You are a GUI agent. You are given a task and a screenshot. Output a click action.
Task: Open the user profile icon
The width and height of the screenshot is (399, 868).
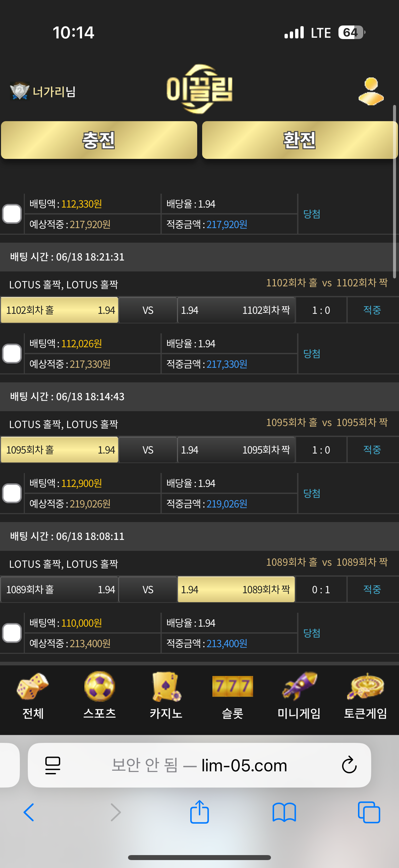(371, 91)
